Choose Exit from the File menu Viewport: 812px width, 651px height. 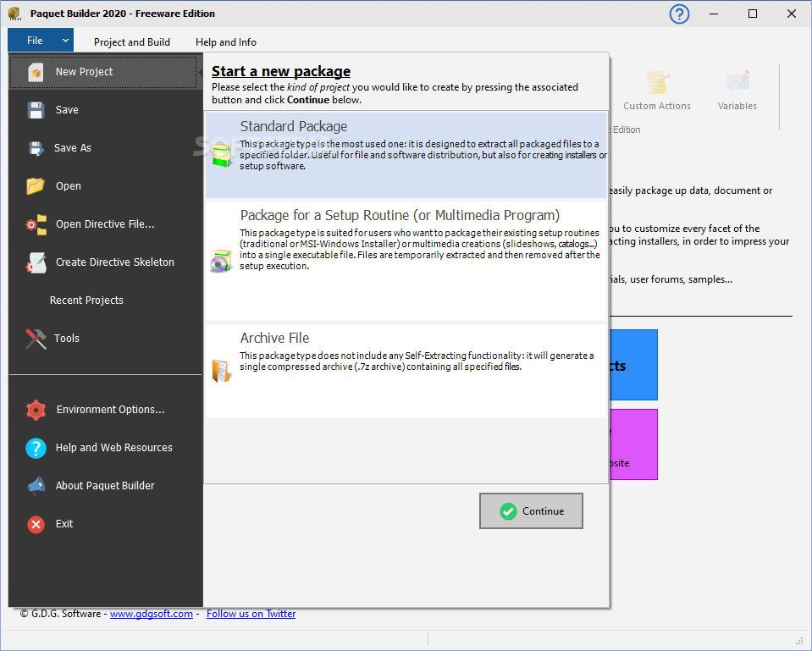click(106, 524)
